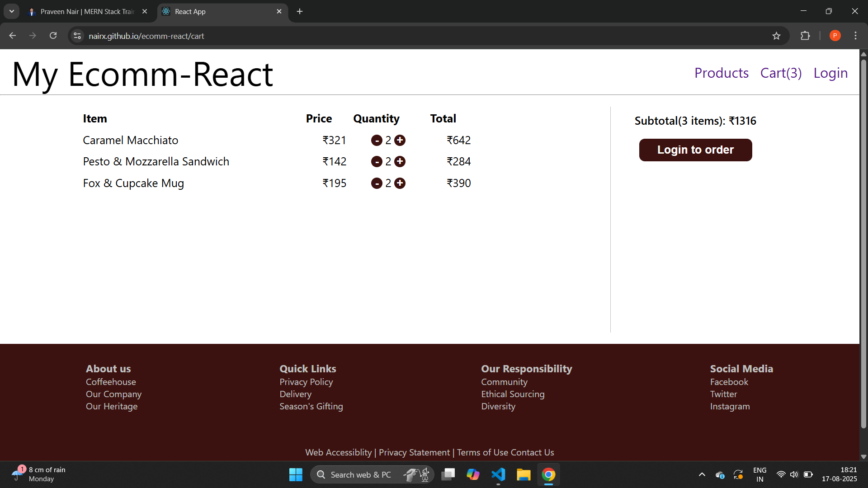
Task: Increase Pesto & Mozzarella Sandwich quantity
Action: point(400,162)
